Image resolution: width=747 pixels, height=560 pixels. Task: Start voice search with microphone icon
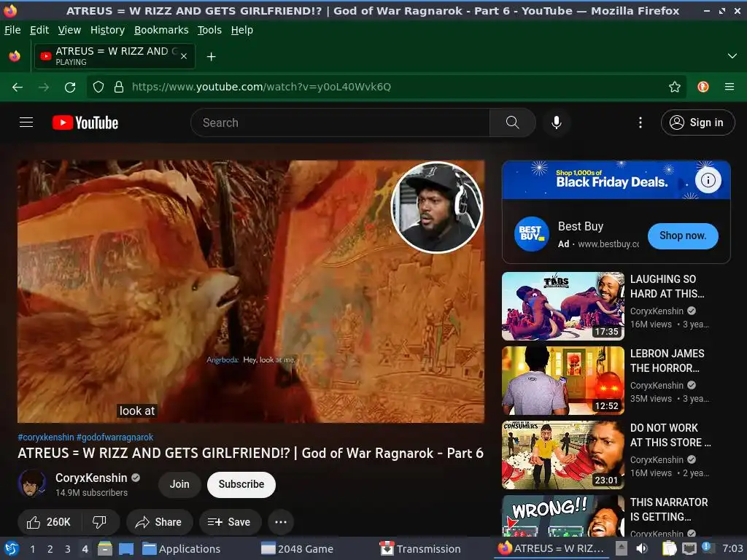click(556, 122)
